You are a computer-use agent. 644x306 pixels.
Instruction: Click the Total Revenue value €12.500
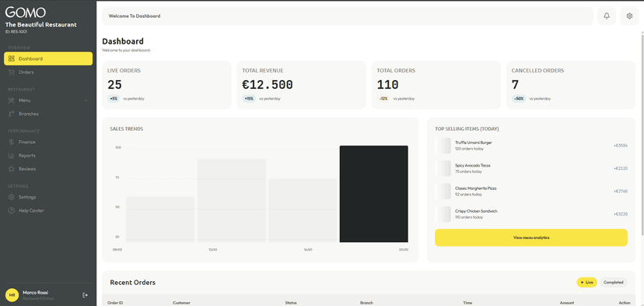pyautogui.click(x=268, y=85)
